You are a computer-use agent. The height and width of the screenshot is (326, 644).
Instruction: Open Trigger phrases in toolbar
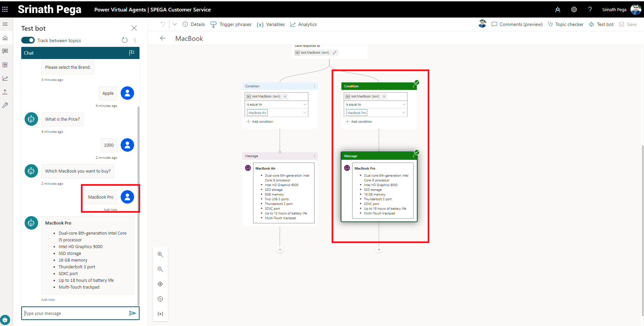[231, 24]
